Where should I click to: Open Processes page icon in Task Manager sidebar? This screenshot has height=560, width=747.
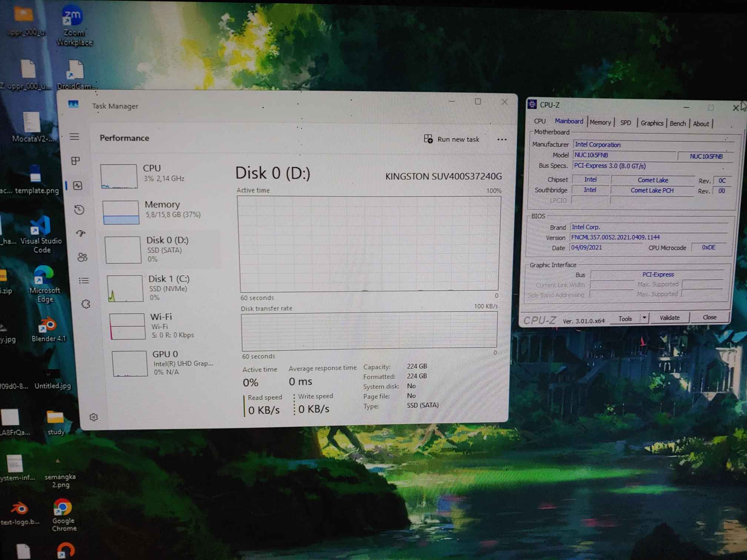76,161
